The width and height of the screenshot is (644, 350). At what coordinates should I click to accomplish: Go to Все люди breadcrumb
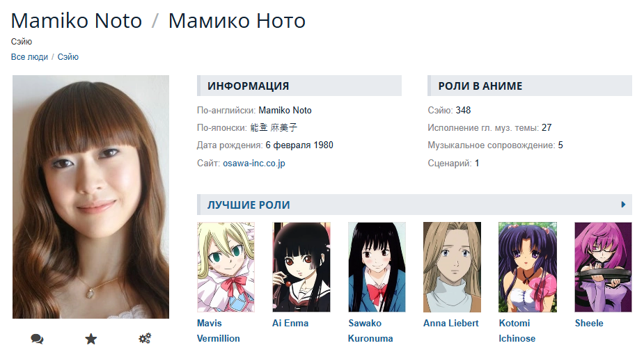click(x=29, y=57)
